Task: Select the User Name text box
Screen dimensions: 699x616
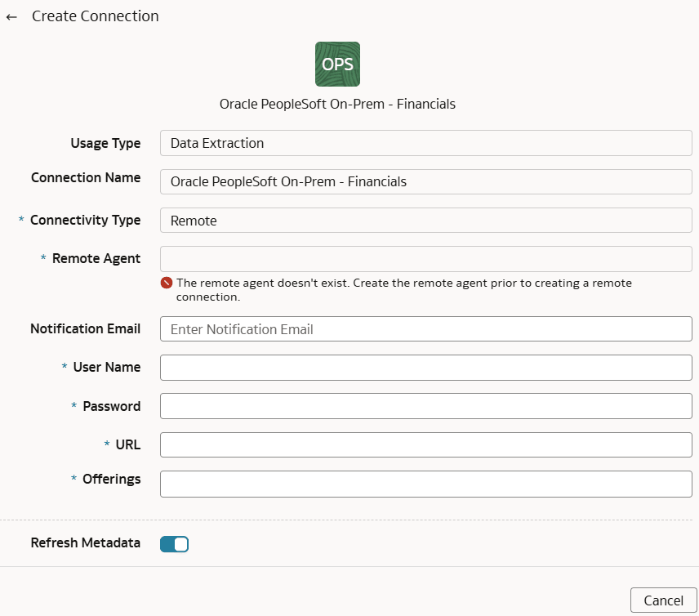Action: point(425,367)
